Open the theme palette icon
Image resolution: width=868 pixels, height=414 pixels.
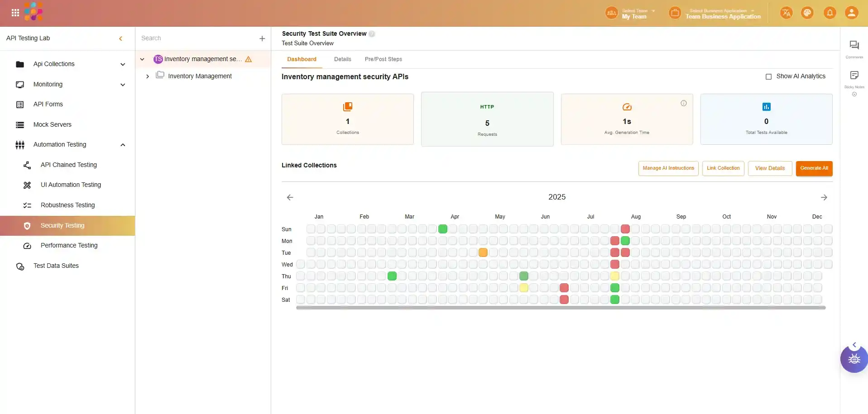pyautogui.click(x=807, y=13)
